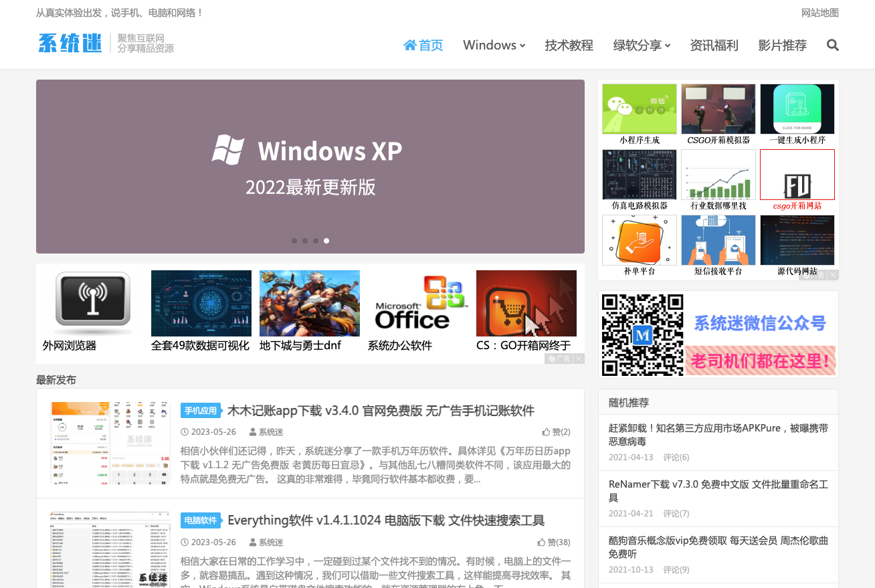The width and height of the screenshot is (875, 588).
Task: Open 评论(9) comments link
Action: (676, 570)
